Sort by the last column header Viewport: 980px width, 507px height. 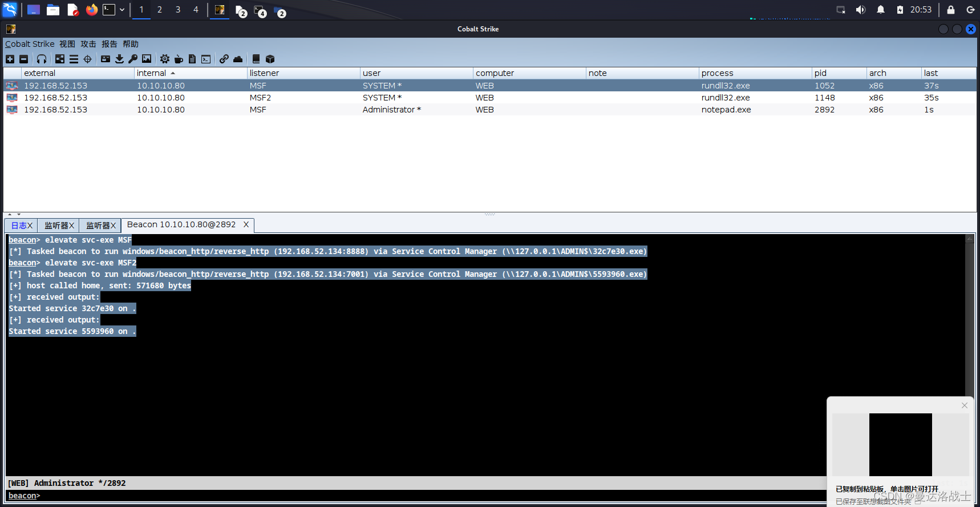[949, 73]
